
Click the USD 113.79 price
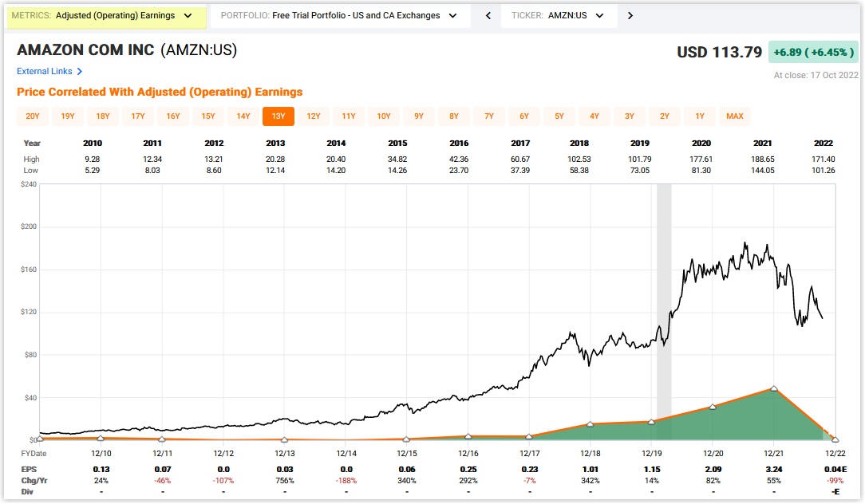tap(719, 53)
